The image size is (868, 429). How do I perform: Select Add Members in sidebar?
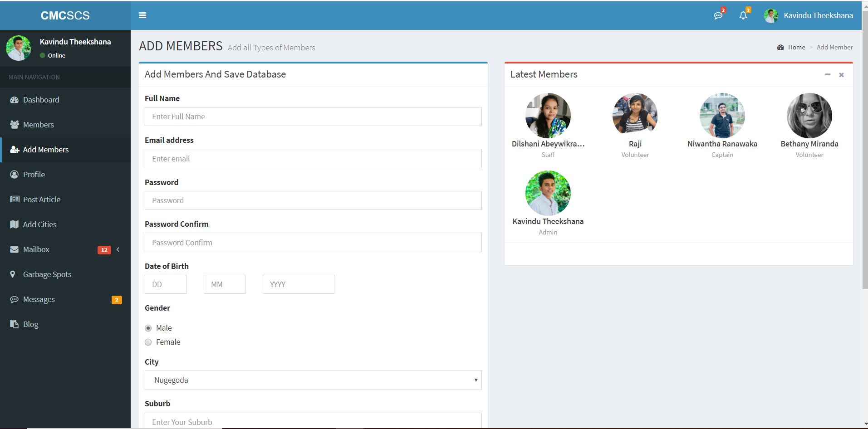coord(65,150)
